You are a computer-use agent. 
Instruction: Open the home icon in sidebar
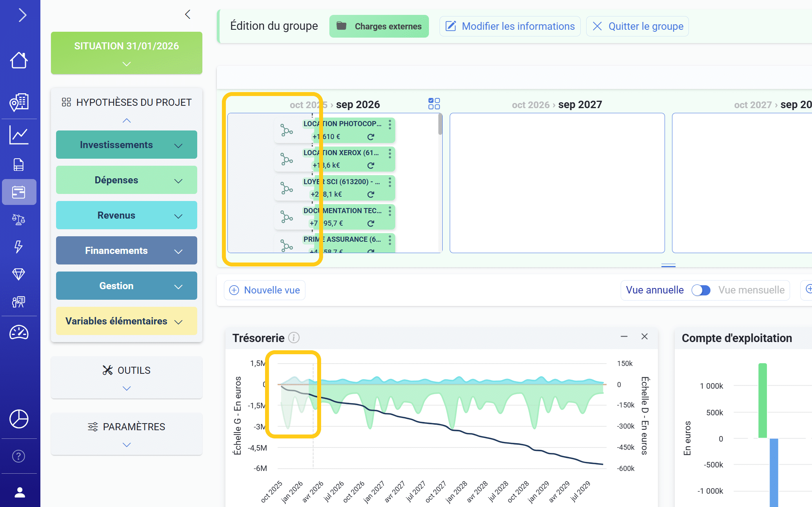click(x=19, y=60)
